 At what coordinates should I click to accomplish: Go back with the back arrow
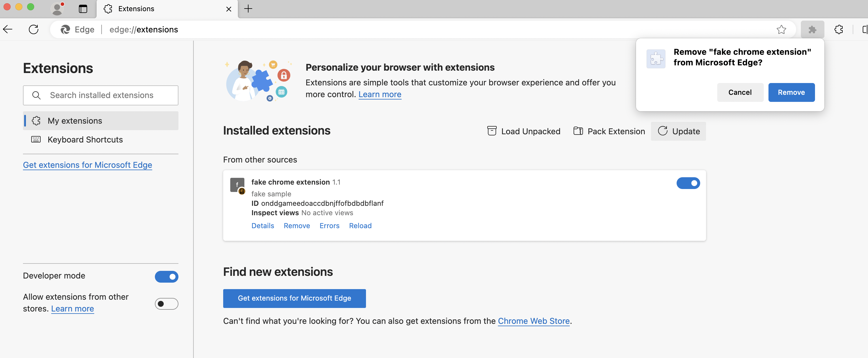pyautogui.click(x=8, y=30)
